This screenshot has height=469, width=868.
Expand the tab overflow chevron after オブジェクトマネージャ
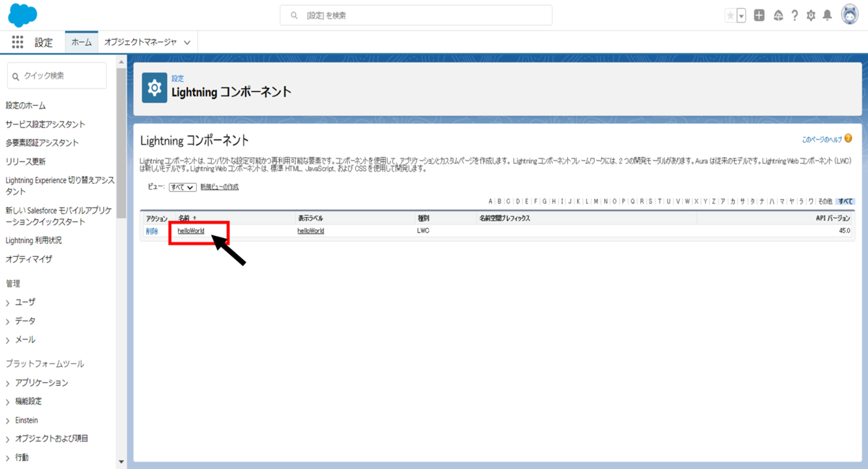coord(187,43)
